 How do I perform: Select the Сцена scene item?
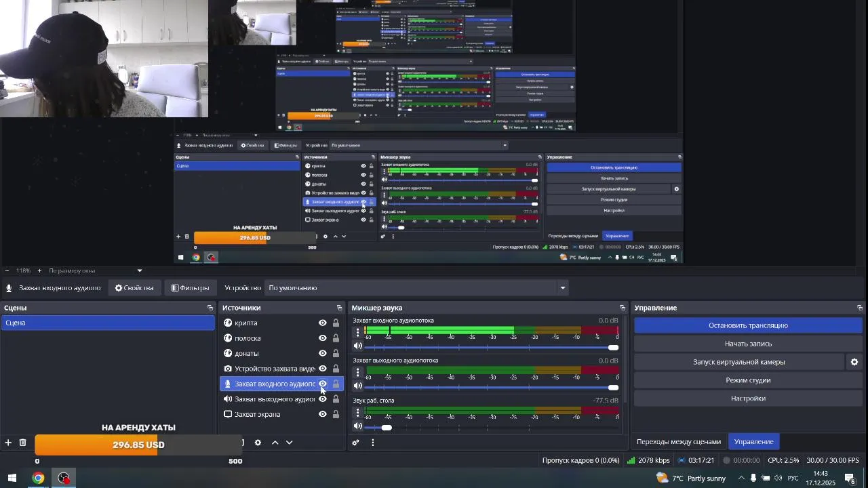tap(108, 323)
